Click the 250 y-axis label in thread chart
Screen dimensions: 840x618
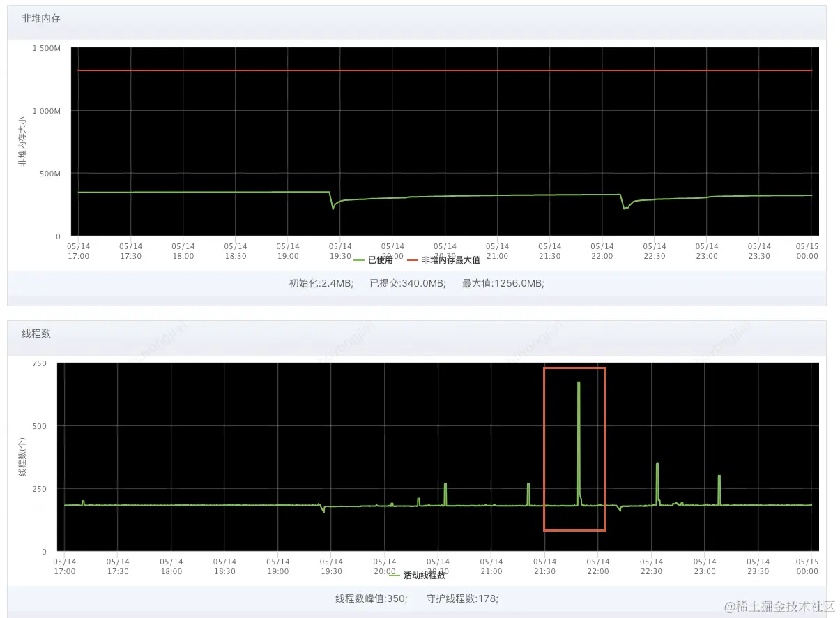coord(40,489)
